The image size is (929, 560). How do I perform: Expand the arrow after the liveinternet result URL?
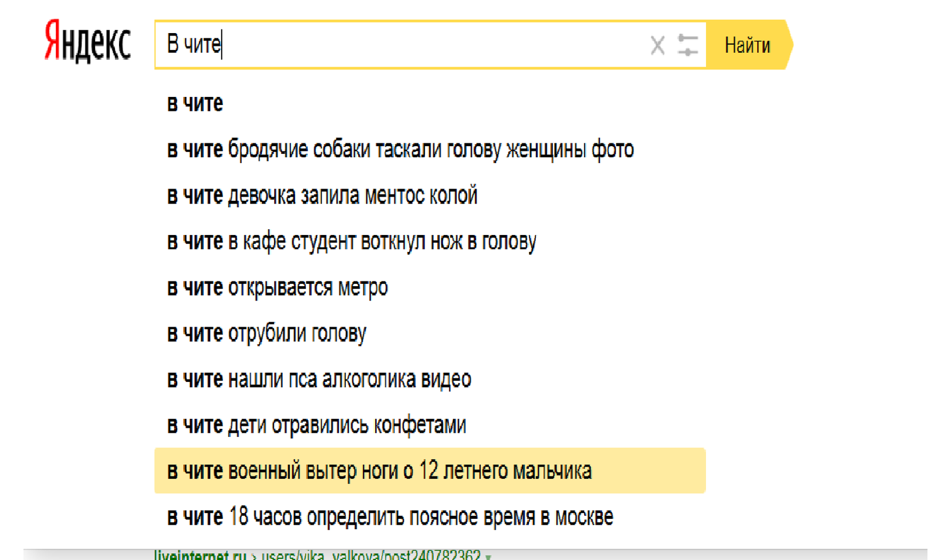488,557
